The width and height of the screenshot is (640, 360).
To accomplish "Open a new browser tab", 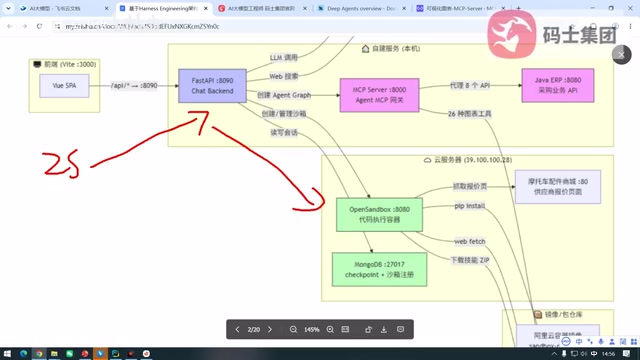I will 518,8.
